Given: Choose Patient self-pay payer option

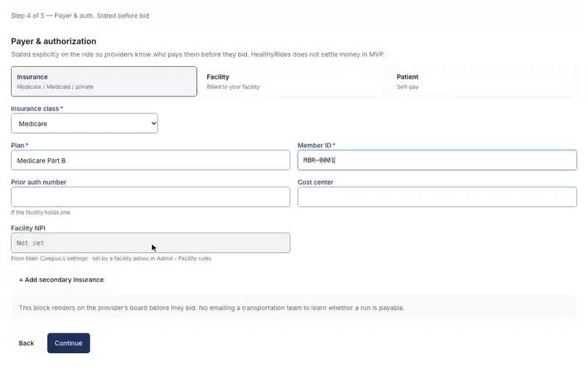Looking at the screenshot, I should [484, 82].
